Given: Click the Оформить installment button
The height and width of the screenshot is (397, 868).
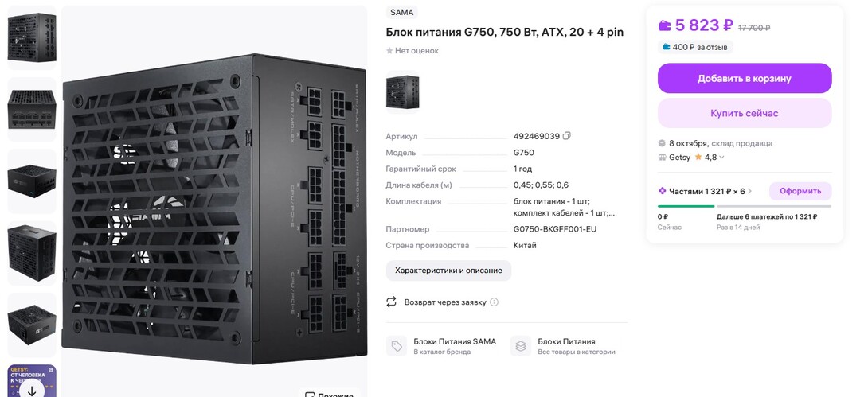Looking at the screenshot, I should pyautogui.click(x=800, y=191).
